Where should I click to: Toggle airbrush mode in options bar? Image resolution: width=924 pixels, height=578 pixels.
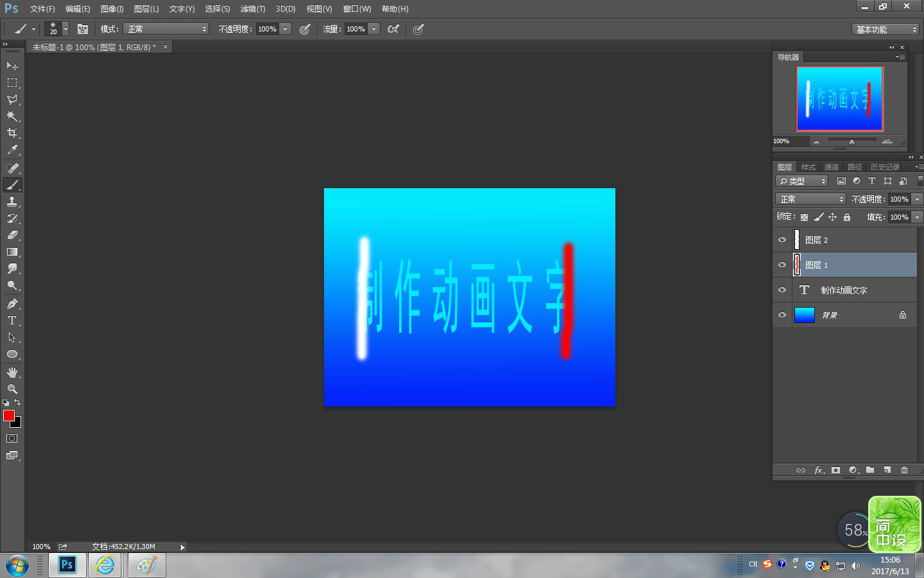pyautogui.click(x=393, y=29)
